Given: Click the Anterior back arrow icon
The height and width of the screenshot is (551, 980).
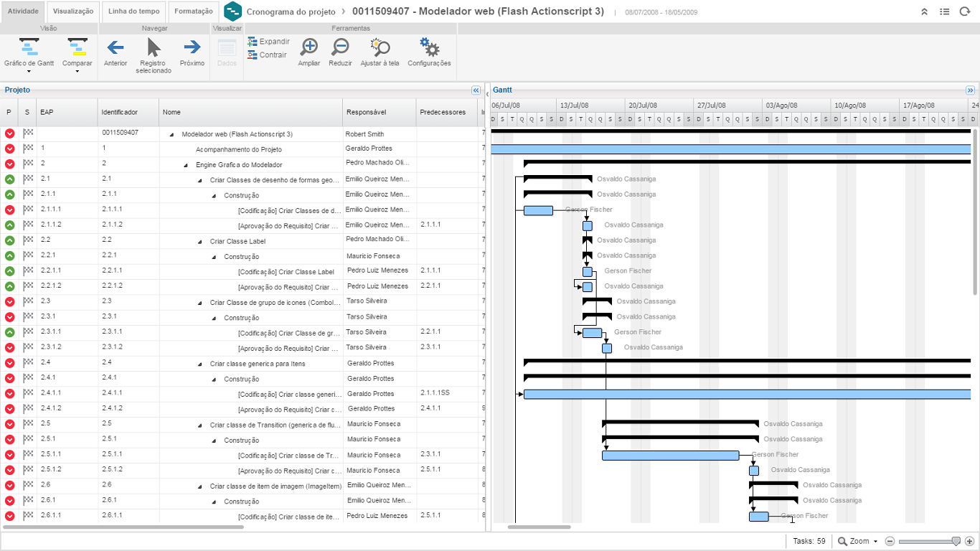Looking at the screenshot, I should pyautogui.click(x=115, y=47).
